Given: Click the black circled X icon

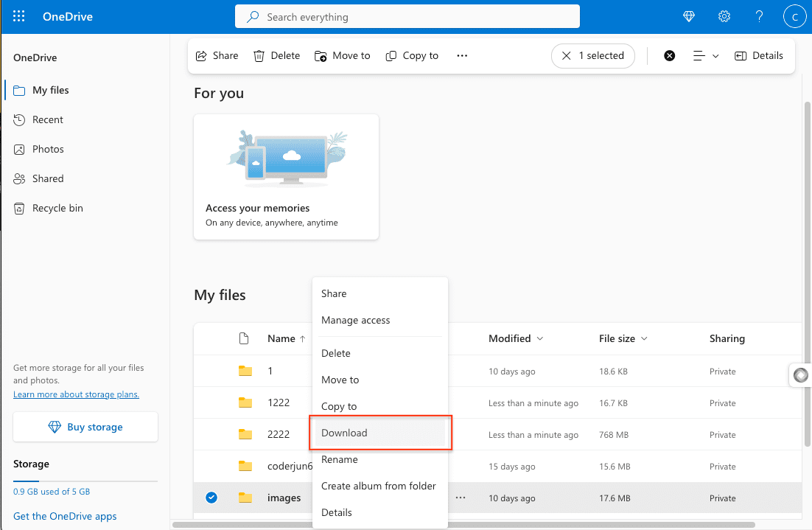Looking at the screenshot, I should (670, 55).
